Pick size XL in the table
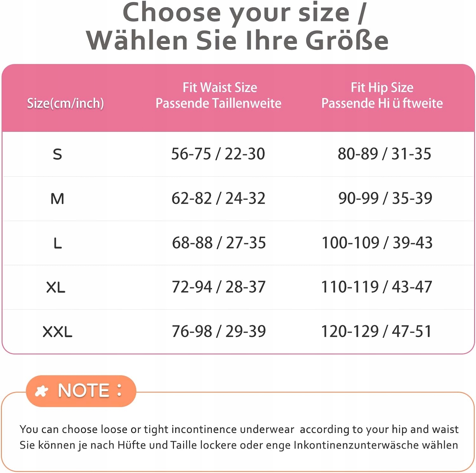476x473 pixels. (56, 287)
